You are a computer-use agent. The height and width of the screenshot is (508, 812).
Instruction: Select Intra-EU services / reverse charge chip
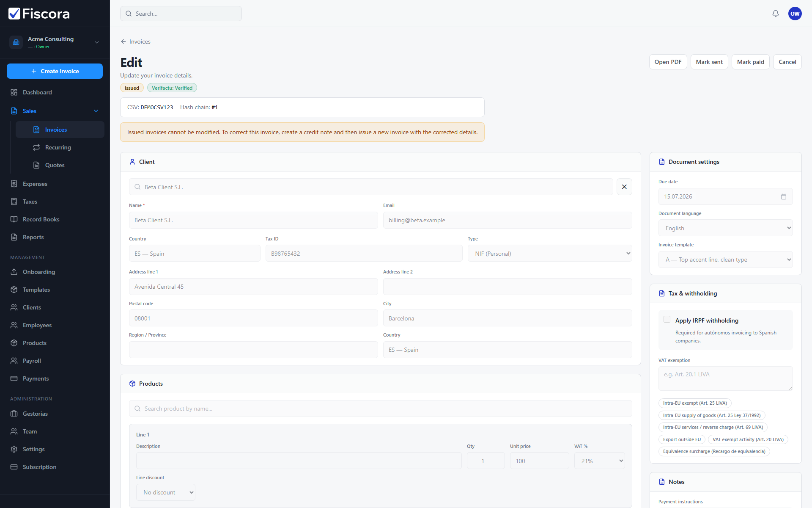(x=713, y=427)
